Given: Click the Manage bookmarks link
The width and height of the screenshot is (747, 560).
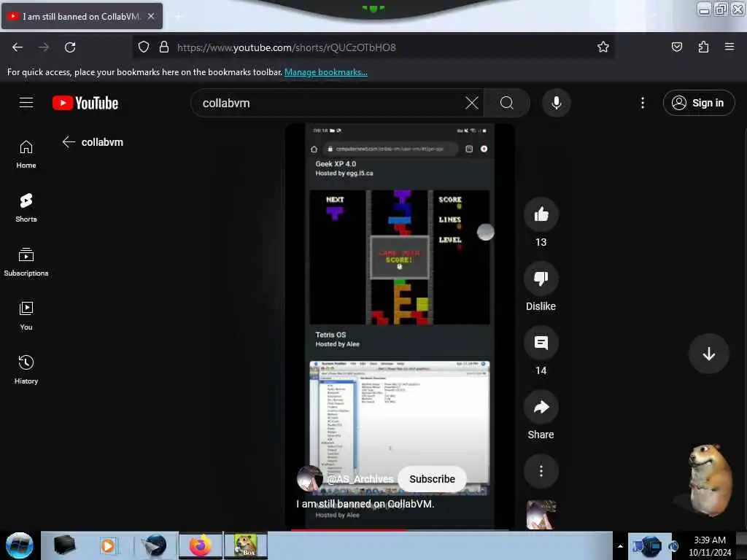Looking at the screenshot, I should (x=326, y=72).
